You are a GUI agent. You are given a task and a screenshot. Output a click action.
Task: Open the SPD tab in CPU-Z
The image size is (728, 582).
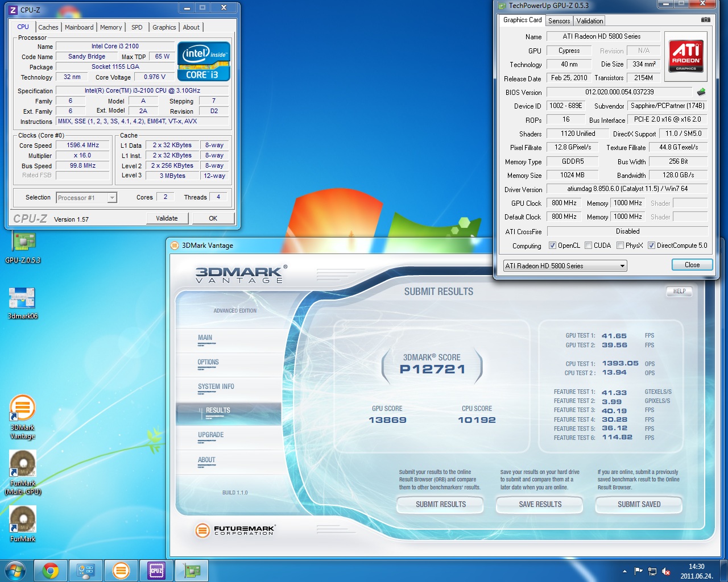pos(137,27)
